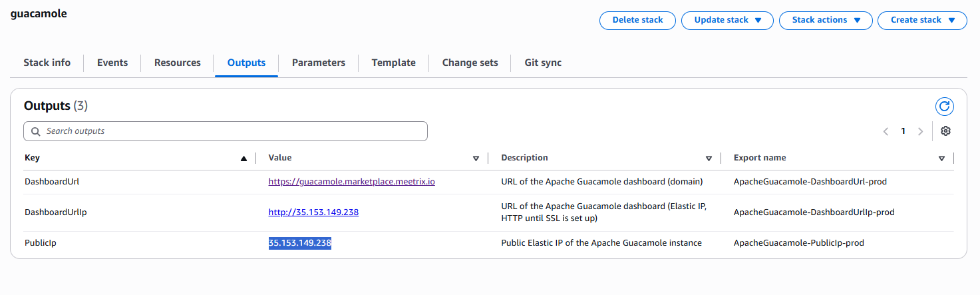980x295 pixels.
Task: Click the Value column header
Action: (280, 158)
